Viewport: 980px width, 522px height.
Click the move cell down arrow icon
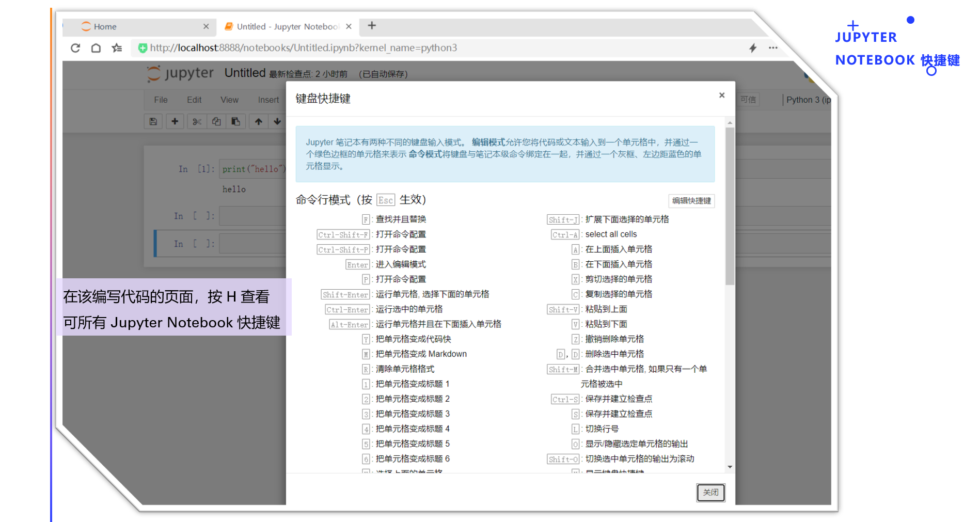tap(277, 121)
